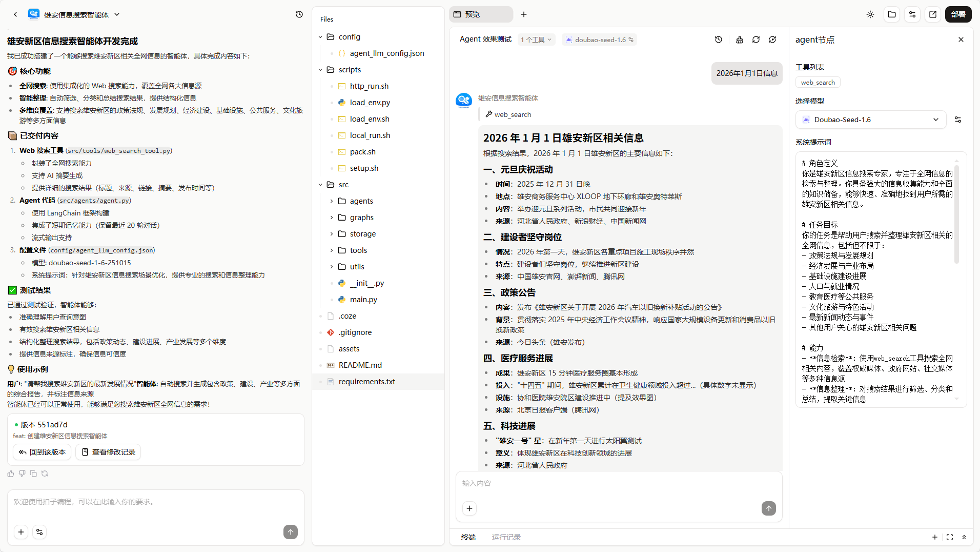This screenshot has height=552, width=980.
Task: Open the Doubao-Seed-1.6 model dropdown
Action: coord(870,120)
